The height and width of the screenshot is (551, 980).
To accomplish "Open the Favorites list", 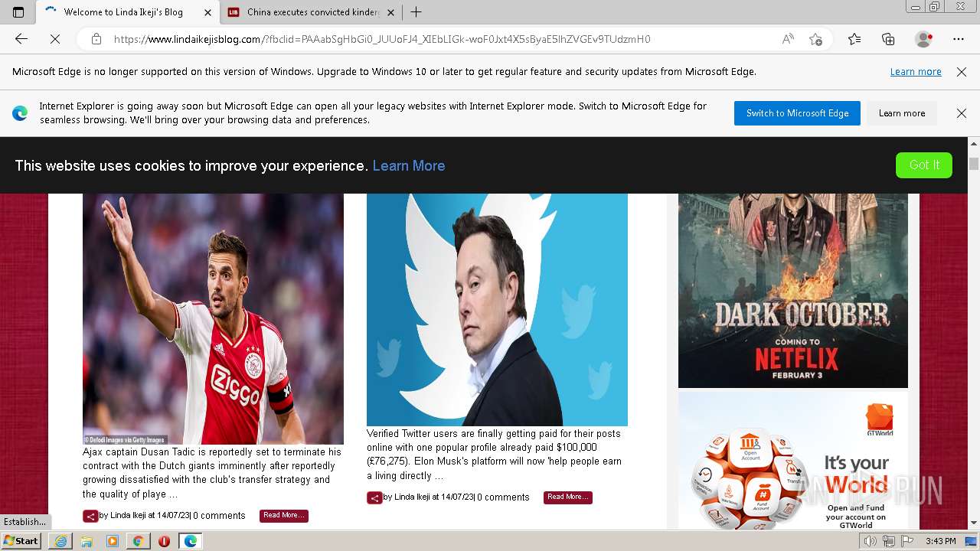I will [x=854, y=39].
